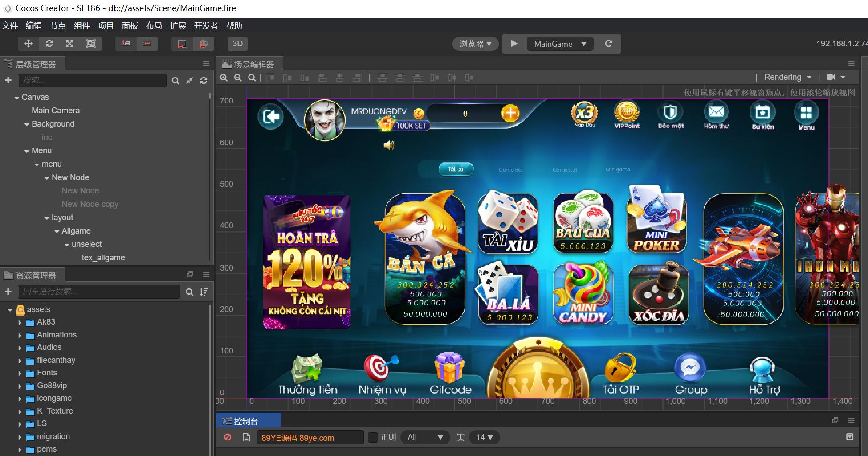Image resolution: width=868 pixels, height=456 pixels.
Task: Collapse all nodes in hierarchy
Action: click(190, 81)
